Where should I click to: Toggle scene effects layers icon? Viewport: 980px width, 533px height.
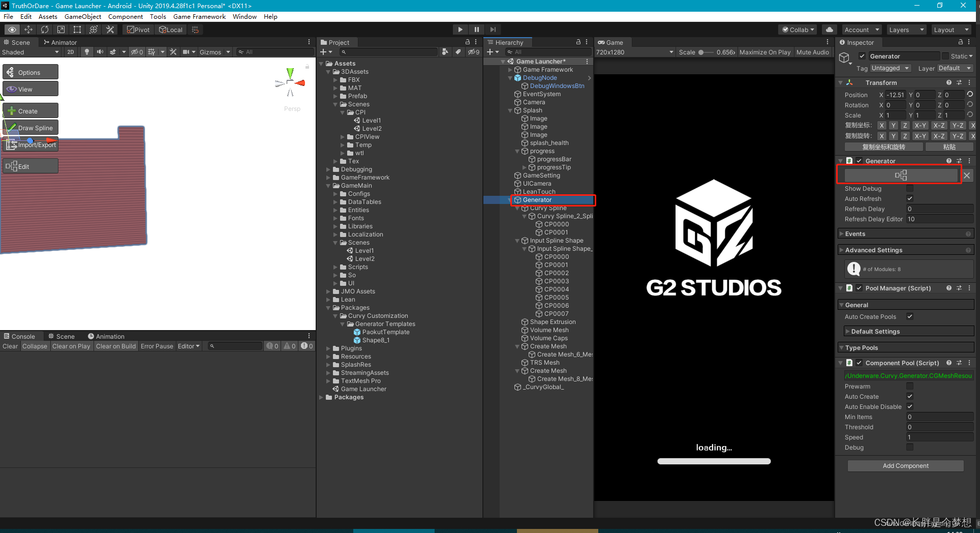coord(113,52)
